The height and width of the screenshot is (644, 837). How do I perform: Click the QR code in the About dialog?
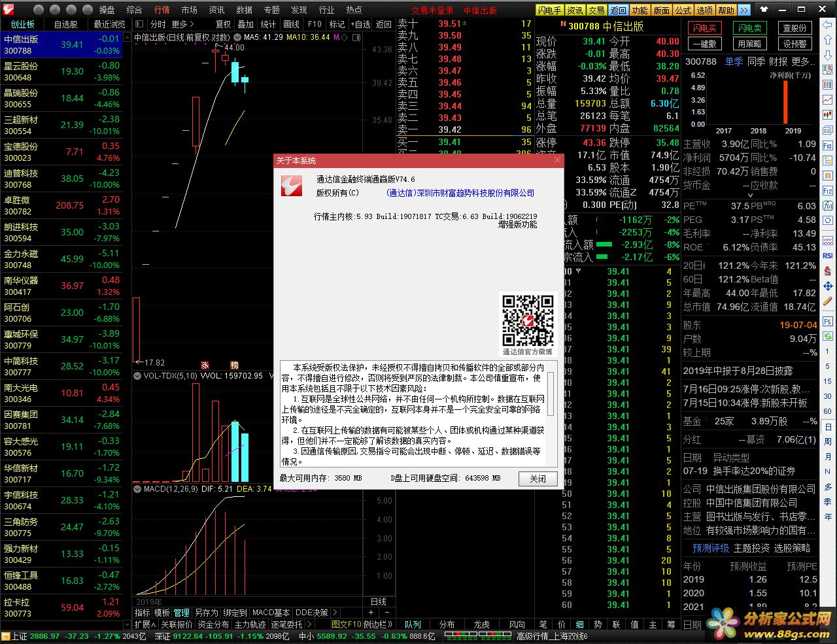[x=528, y=321]
